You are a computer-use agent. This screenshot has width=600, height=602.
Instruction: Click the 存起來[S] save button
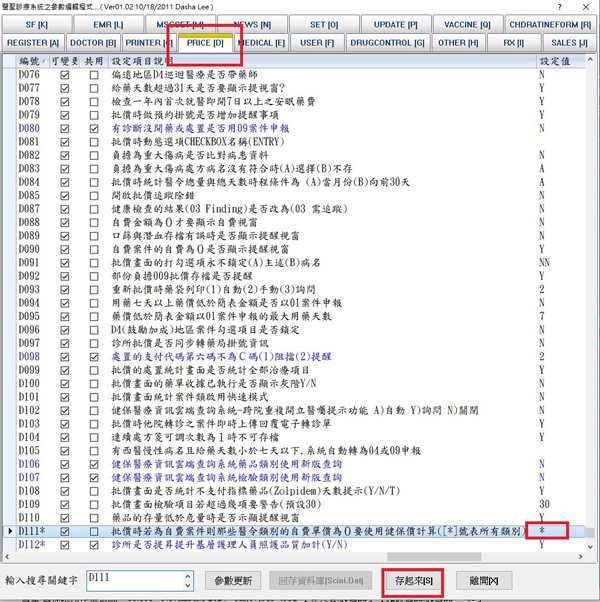coord(414,580)
